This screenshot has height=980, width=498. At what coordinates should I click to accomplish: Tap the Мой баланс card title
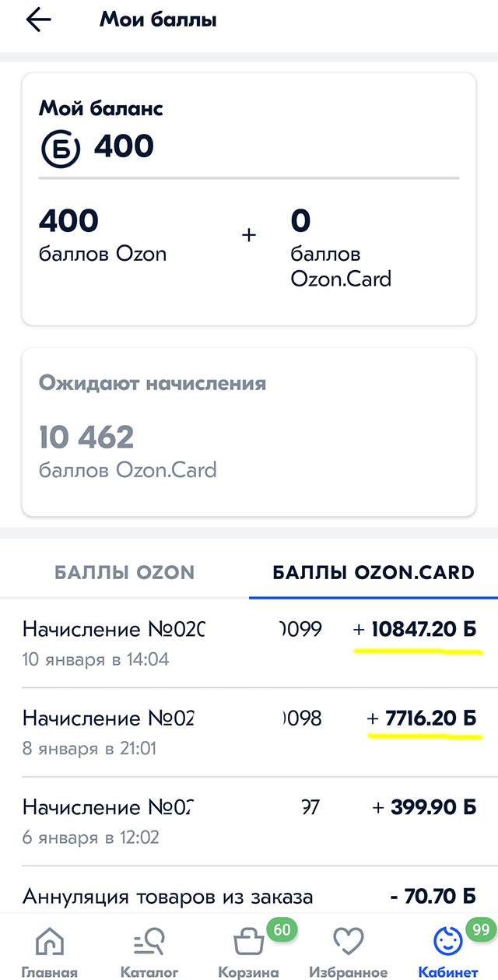click(x=101, y=108)
